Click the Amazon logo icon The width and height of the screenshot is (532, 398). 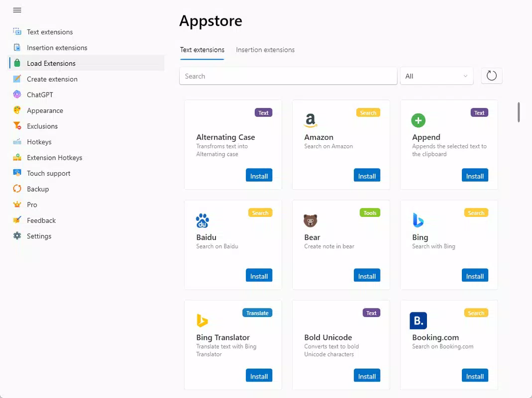[311, 120]
